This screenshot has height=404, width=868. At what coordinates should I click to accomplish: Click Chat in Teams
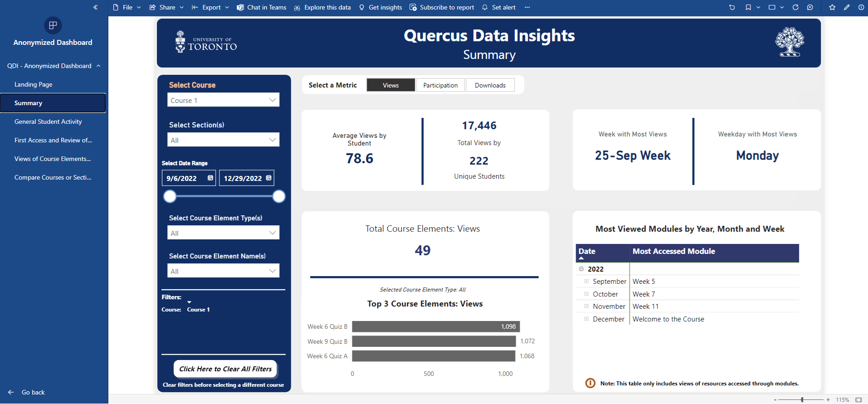(262, 7)
